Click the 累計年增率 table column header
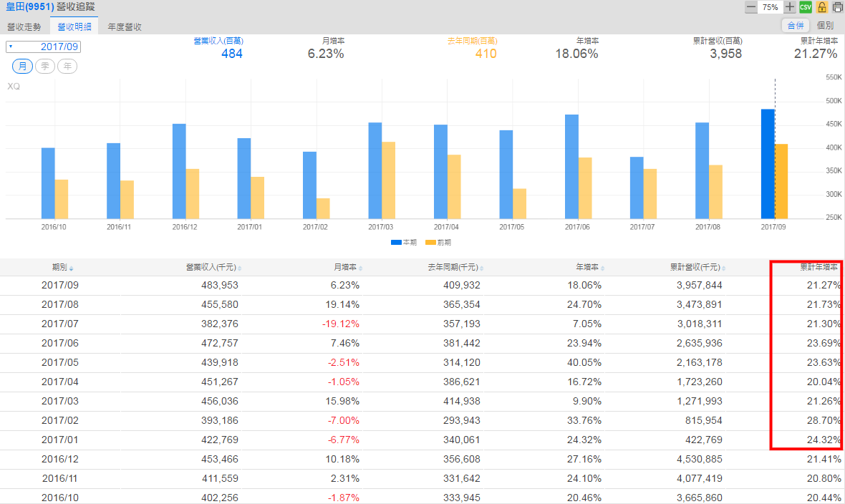The image size is (845, 504). point(819,267)
